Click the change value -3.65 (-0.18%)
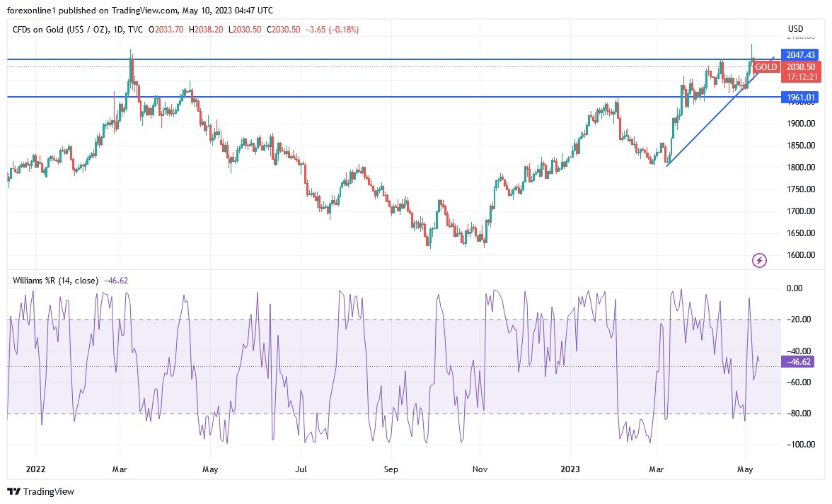Viewport: 832px width, 504px height. [x=333, y=30]
